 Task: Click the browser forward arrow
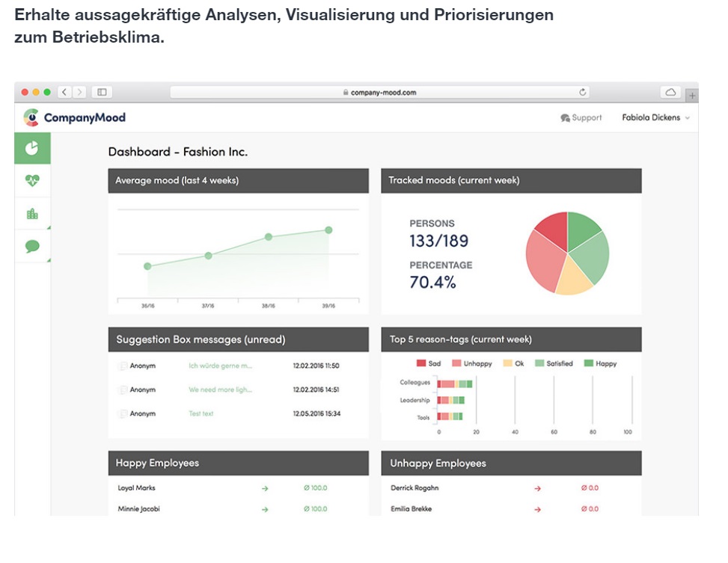coord(79,92)
